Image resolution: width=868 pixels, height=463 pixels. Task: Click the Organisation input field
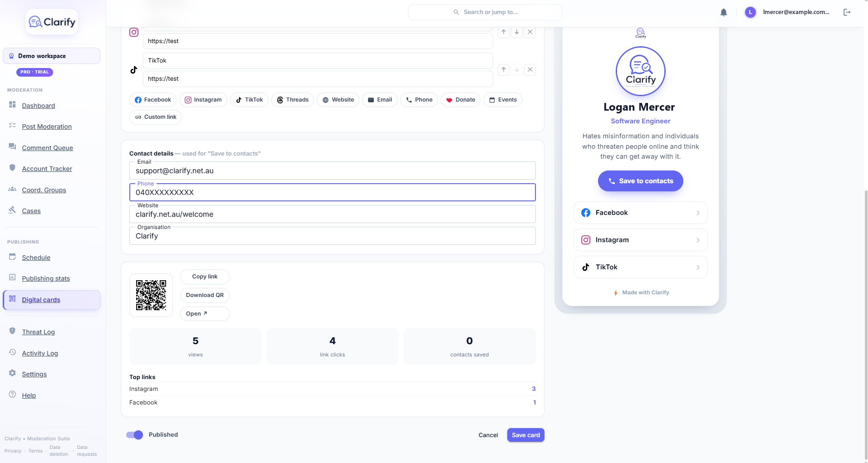[333, 236]
